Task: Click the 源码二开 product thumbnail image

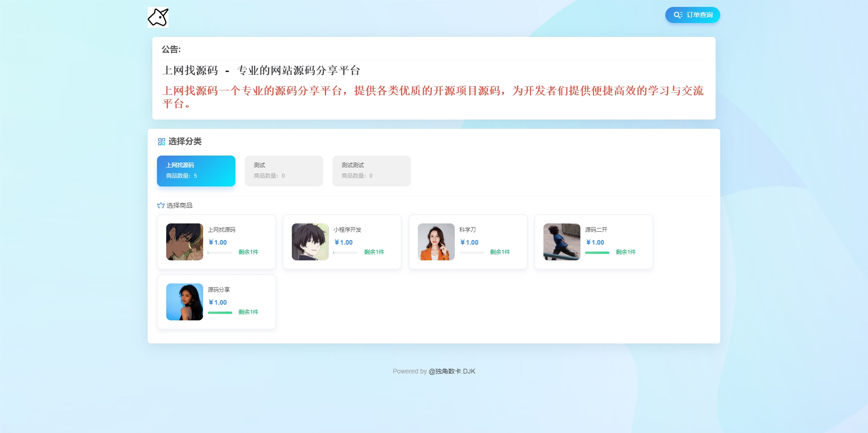Action: [x=562, y=242]
